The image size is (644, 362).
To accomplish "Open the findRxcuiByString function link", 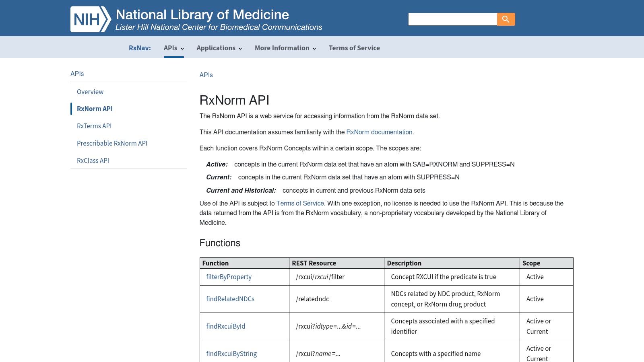I will click(x=231, y=354).
